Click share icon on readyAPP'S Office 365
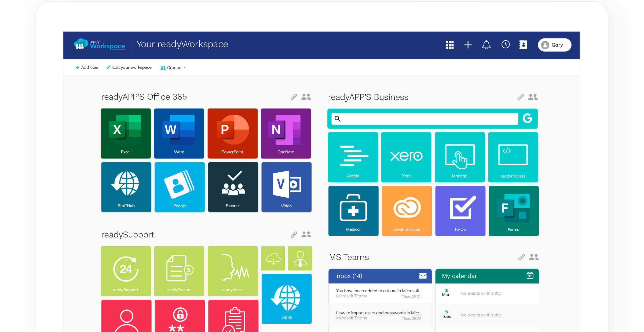644x332 pixels. point(294,97)
